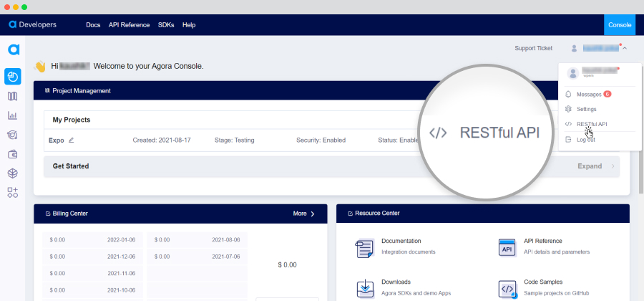This screenshot has width=644, height=301.
Task: Click the 2021-12-06 billing entry
Action: pos(92,257)
